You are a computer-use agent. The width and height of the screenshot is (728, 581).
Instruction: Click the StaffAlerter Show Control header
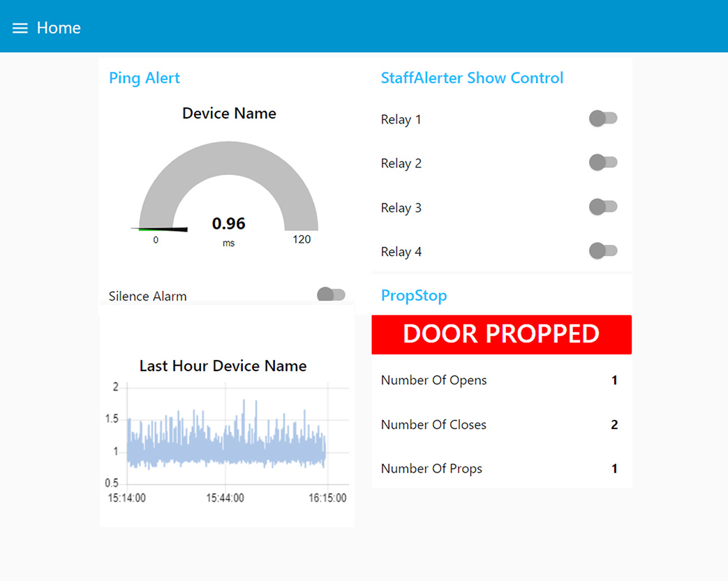(472, 78)
